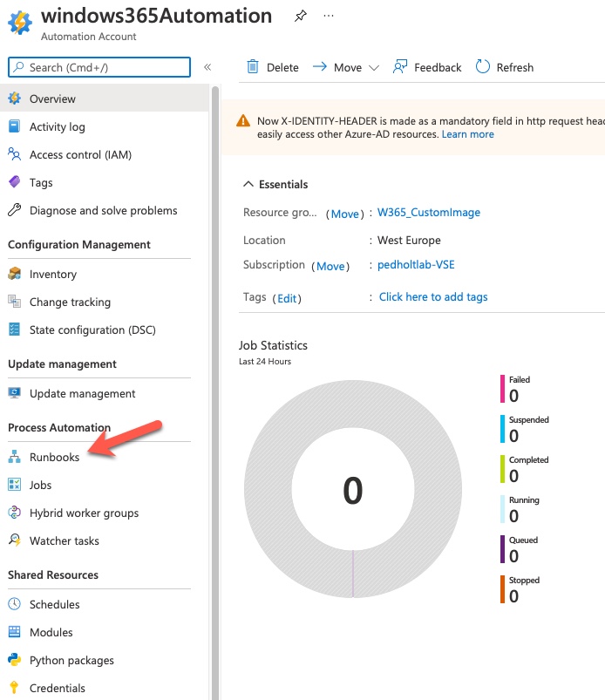Collapse the Essentials section

[248, 184]
